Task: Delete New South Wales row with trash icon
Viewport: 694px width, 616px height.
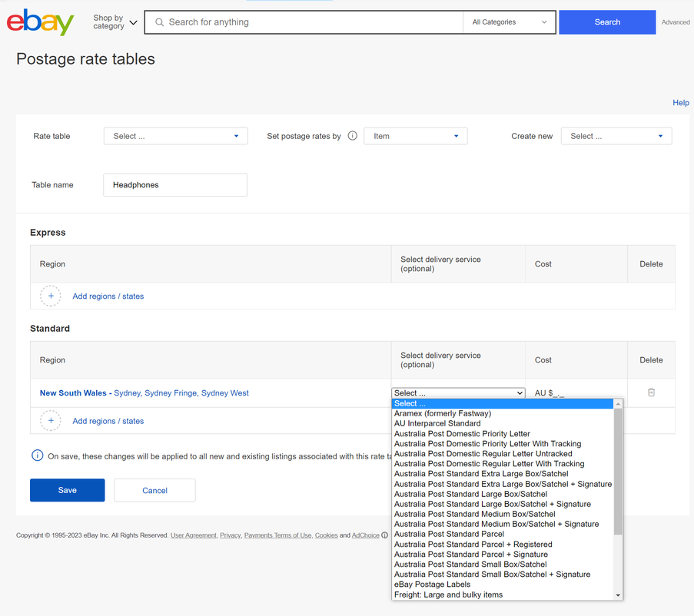Action: [651, 392]
